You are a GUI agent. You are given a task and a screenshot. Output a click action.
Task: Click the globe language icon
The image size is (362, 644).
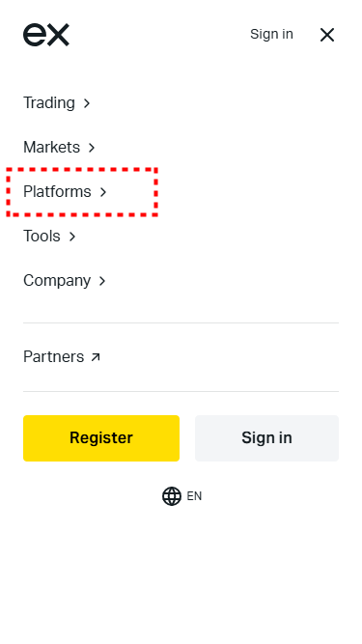tap(172, 496)
